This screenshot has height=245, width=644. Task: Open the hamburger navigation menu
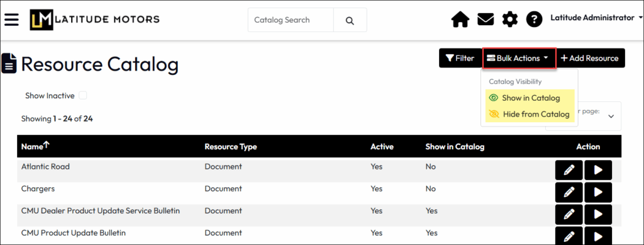(11, 20)
